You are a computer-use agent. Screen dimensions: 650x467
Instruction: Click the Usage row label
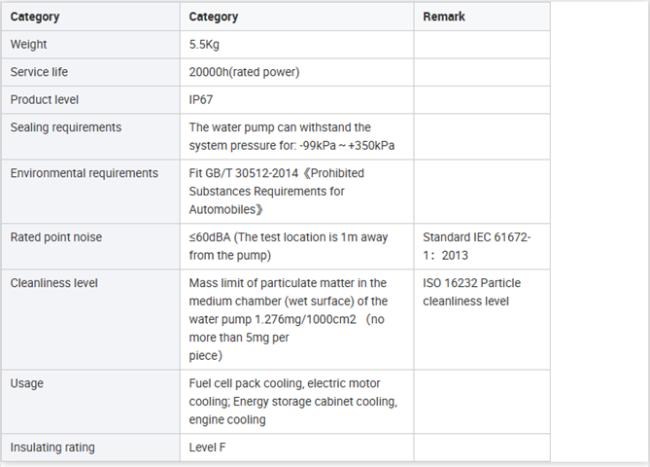click(27, 383)
